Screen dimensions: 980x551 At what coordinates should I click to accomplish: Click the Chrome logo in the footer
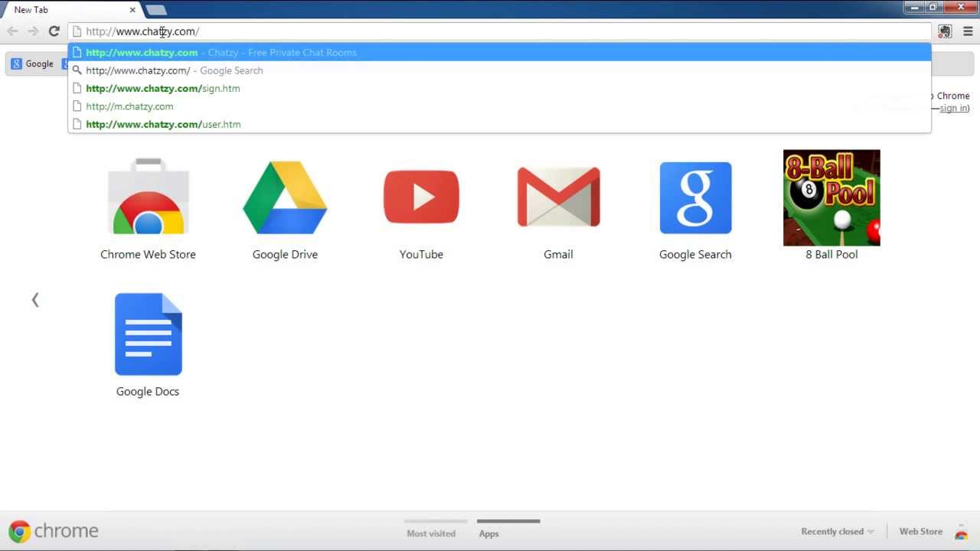tap(54, 531)
